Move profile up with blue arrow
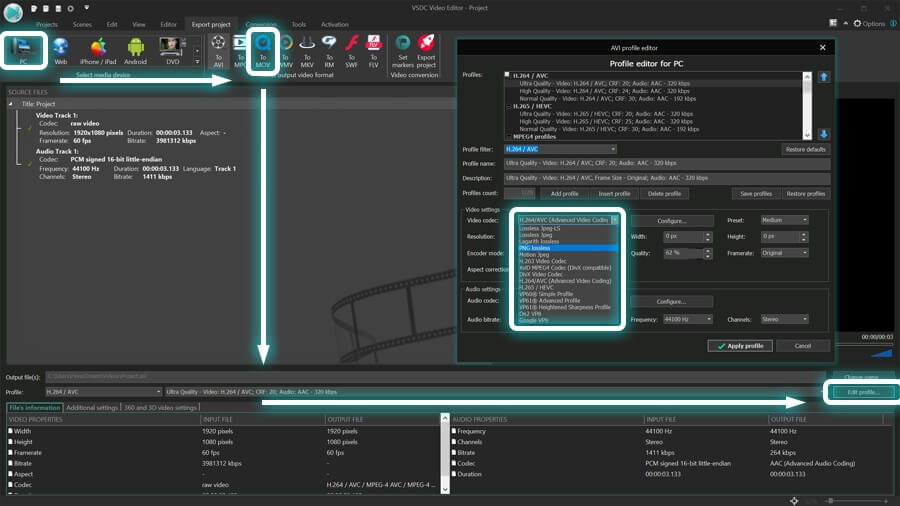 pos(824,77)
